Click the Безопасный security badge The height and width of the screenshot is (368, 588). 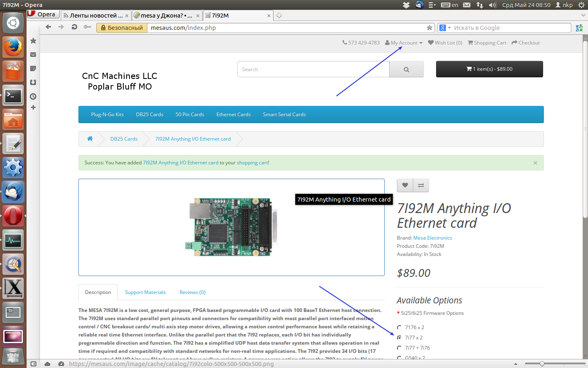tap(122, 28)
